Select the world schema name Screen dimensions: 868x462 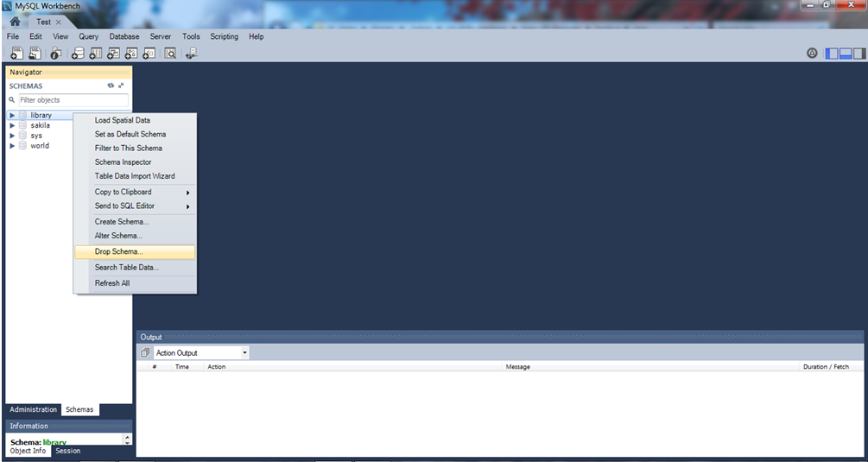[x=40, y=146]
